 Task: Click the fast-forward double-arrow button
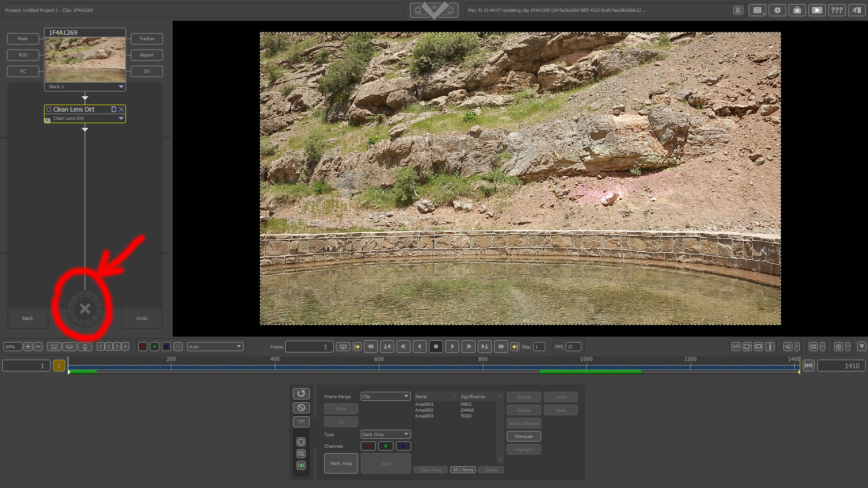(x=501, y=347)
